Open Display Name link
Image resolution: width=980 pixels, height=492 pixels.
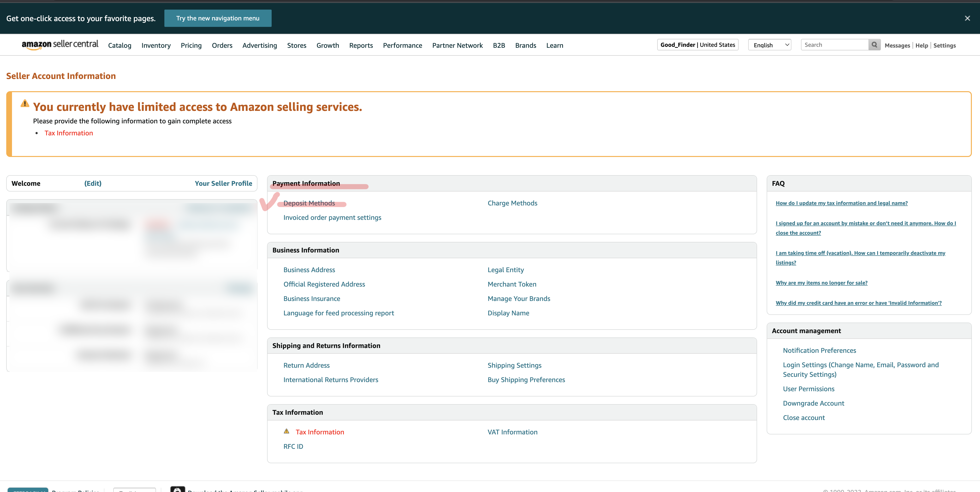click(508, 313)
